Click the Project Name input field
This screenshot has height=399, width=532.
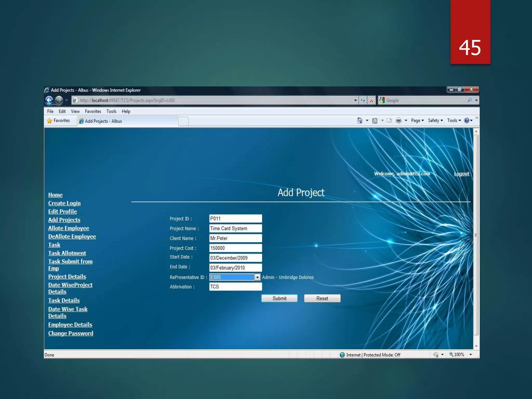pos(235,228)
